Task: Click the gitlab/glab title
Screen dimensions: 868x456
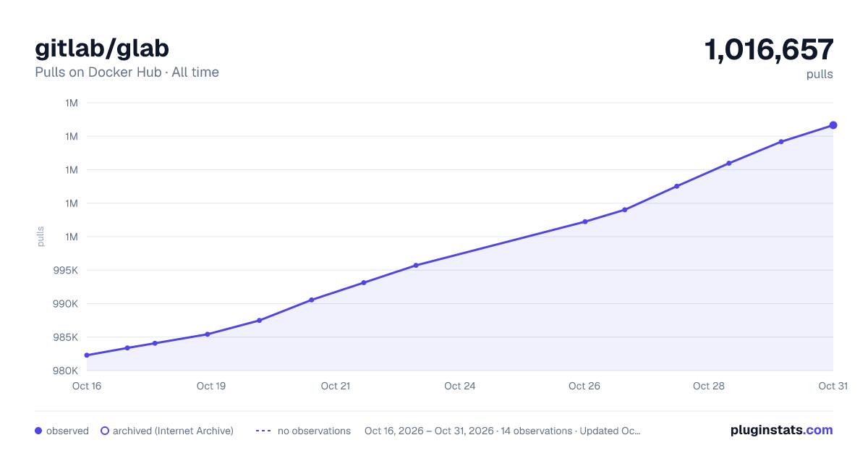Action: pos(102,48)
